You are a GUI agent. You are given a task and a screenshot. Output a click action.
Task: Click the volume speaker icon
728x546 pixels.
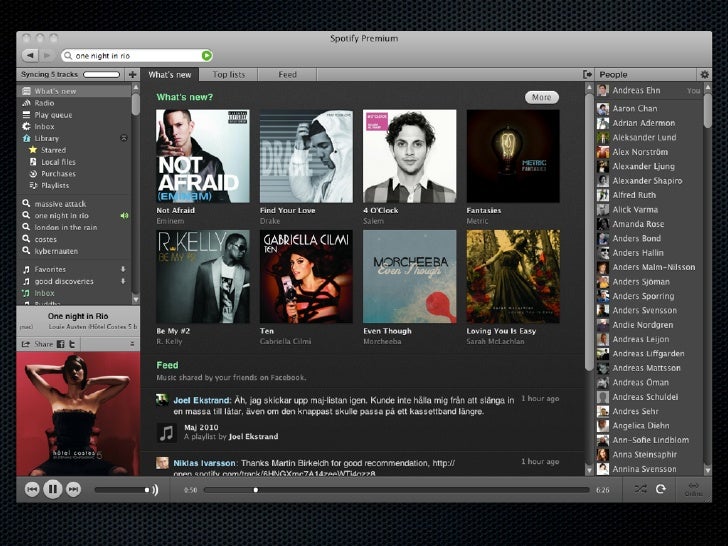pos(155,490)
